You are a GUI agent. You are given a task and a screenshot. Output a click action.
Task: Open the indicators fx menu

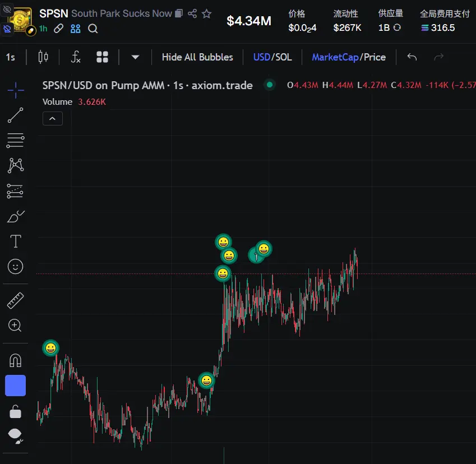(75, 57)
